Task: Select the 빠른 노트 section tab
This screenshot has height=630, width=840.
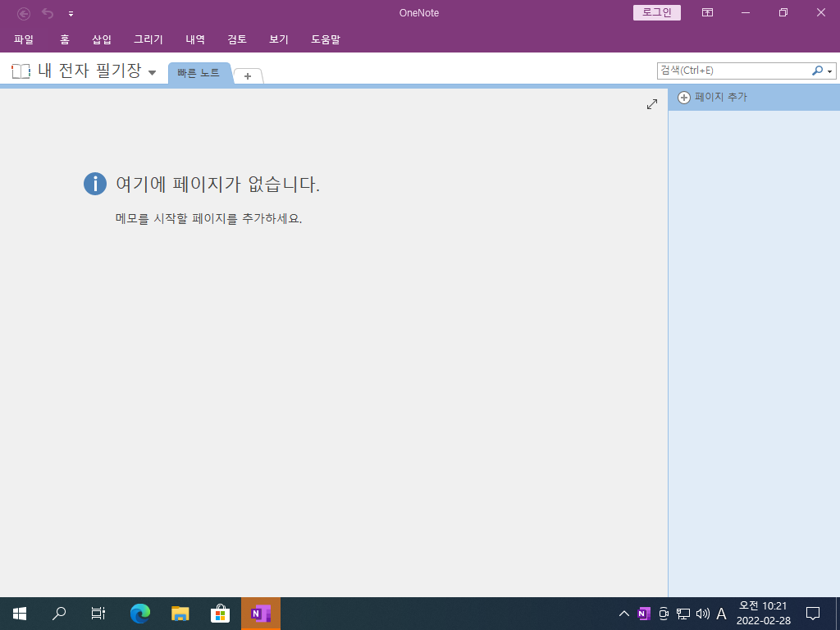Action: pos(199,73)
